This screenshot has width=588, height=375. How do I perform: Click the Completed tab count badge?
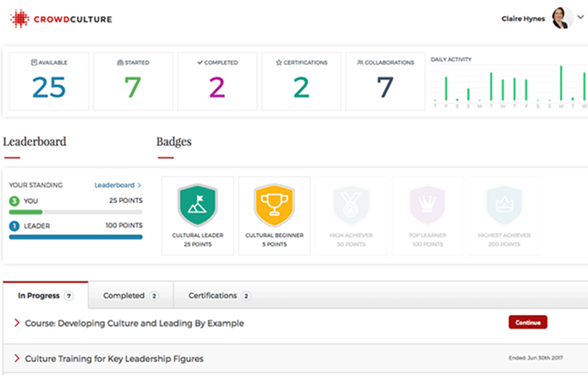[x=154, y=296]
